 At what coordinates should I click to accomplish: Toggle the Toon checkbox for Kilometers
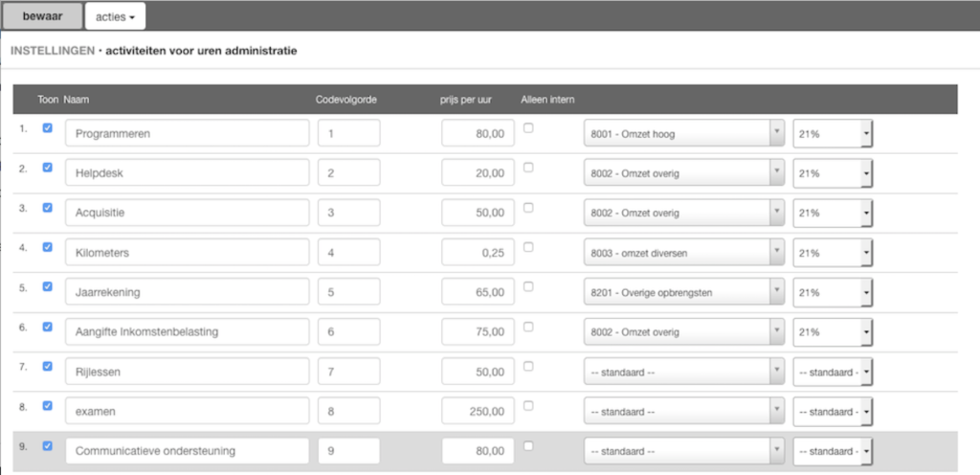pos(48,247)
